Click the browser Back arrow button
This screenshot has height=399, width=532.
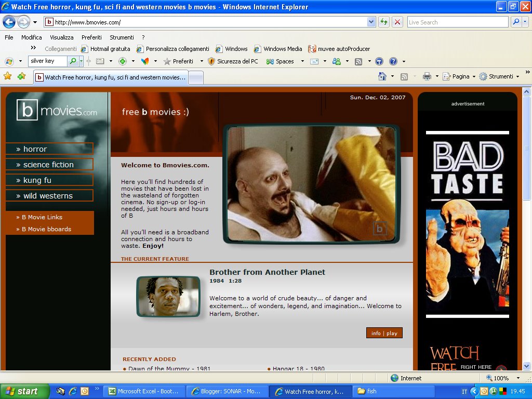click(9, 22)
